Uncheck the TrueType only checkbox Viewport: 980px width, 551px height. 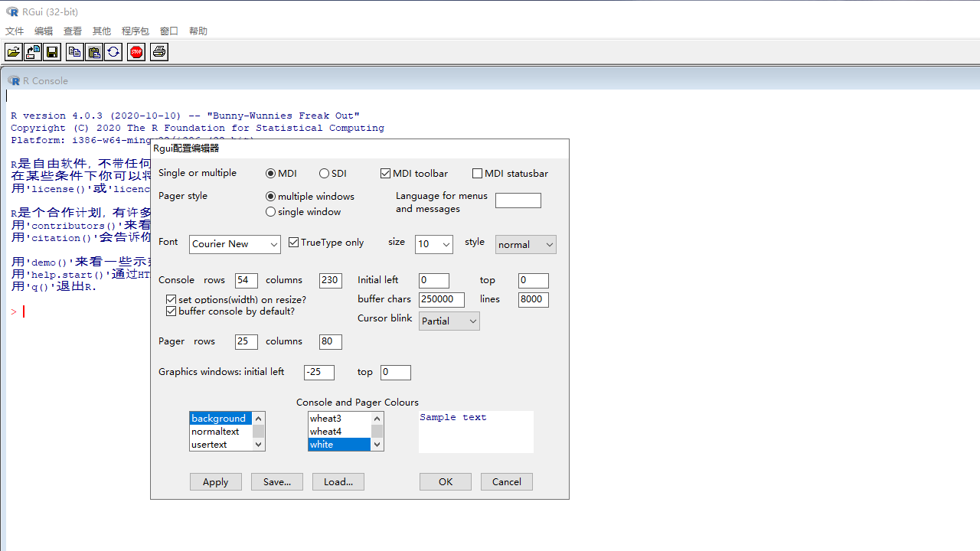(x=294, y=243)
